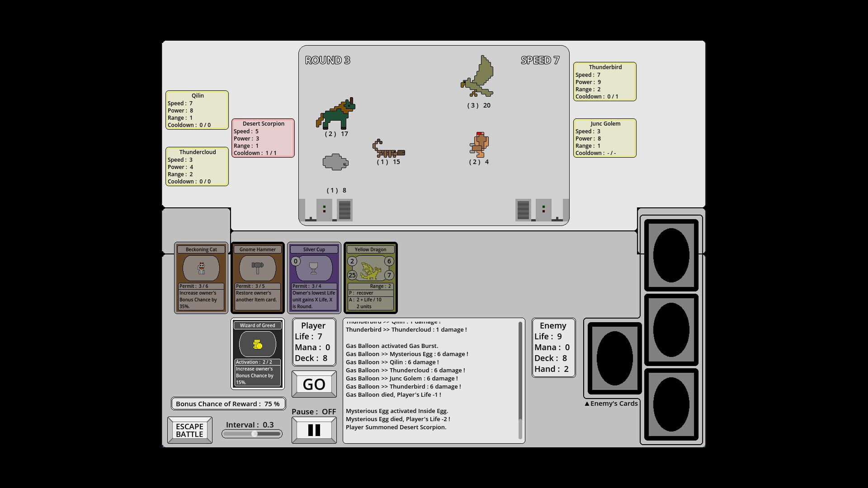The image size is (868, 488).
Task: Click the ESCAPE BATTLE button
Action: [x=189, y=430]
